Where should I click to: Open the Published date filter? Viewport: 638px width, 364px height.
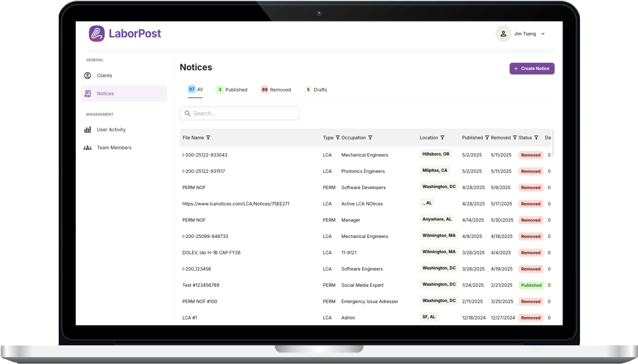click(487, 138)
